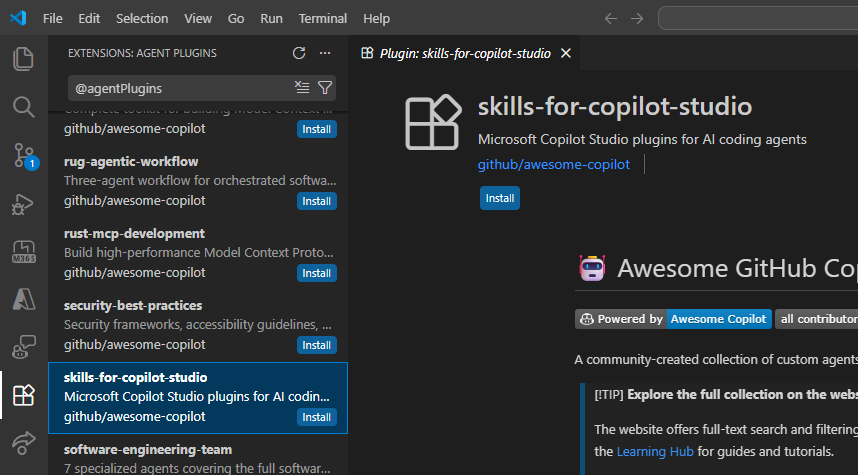This screenshot has width=858, height=475.
Task: Open the M365 toolkit view icon
Action: click(24, 252)
